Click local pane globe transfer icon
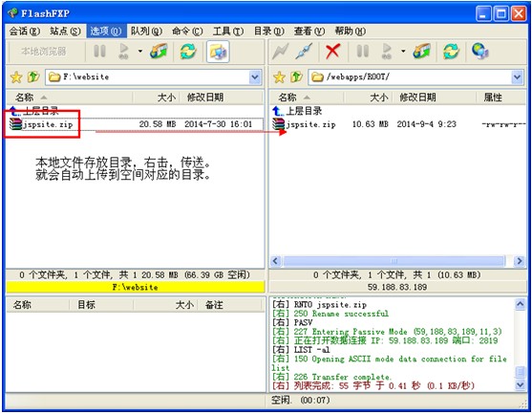Image resolution: width=532 pixels, height=414 pixels. coord(159,52)
